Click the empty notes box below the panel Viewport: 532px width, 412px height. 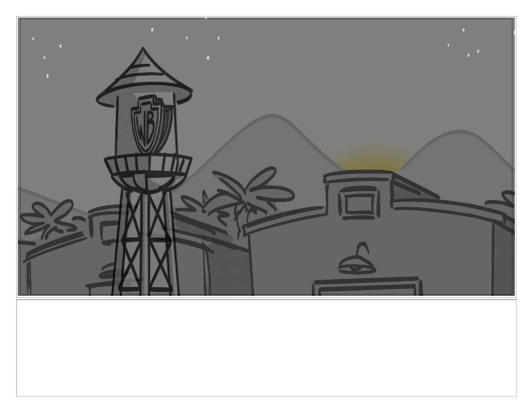[x=266, y=348]
